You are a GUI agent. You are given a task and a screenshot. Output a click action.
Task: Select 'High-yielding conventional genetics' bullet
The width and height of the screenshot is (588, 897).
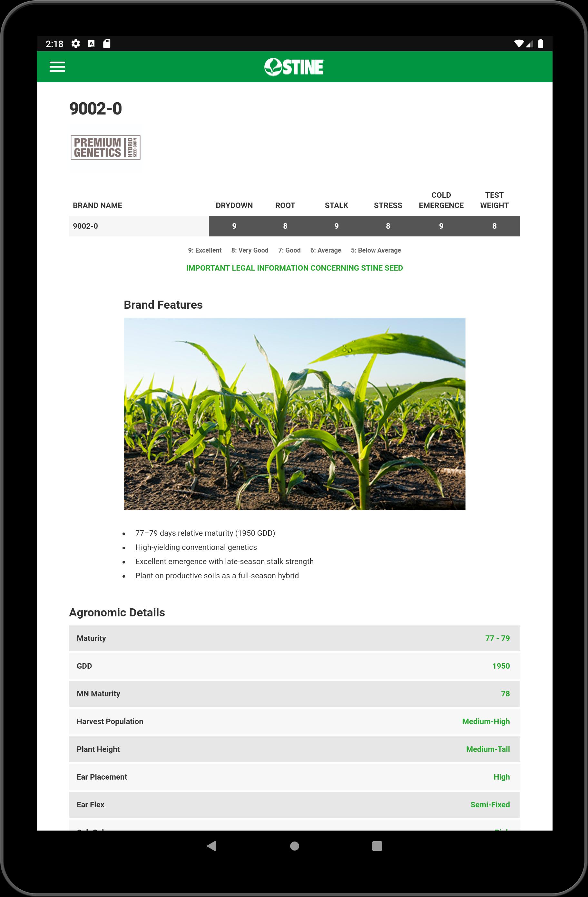coord(196,547)
